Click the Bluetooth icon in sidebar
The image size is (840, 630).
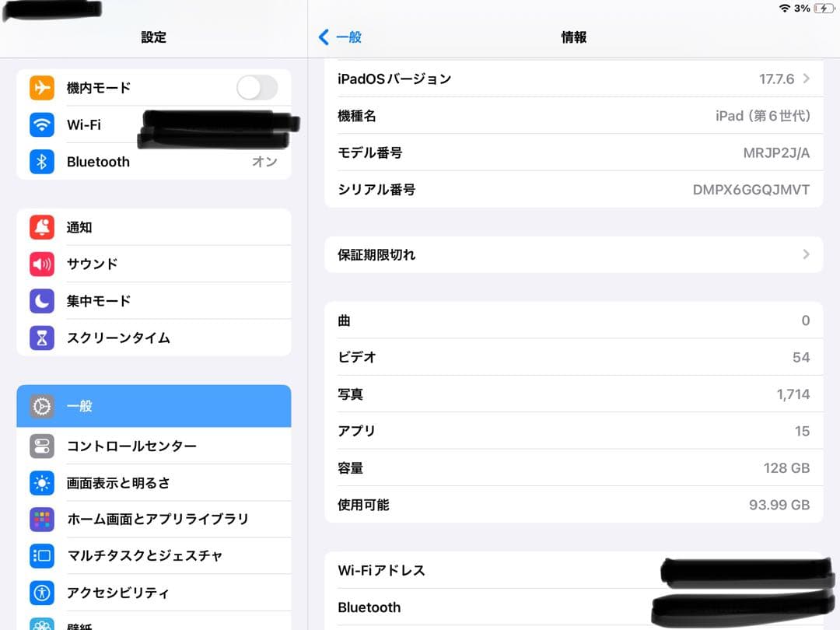(42, 162)
